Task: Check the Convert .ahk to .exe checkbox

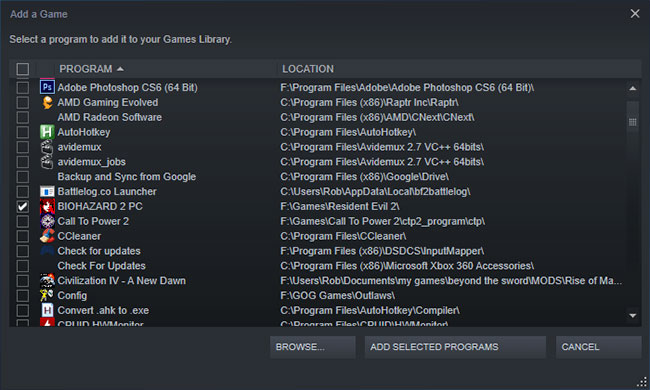Action: (23, 310)
